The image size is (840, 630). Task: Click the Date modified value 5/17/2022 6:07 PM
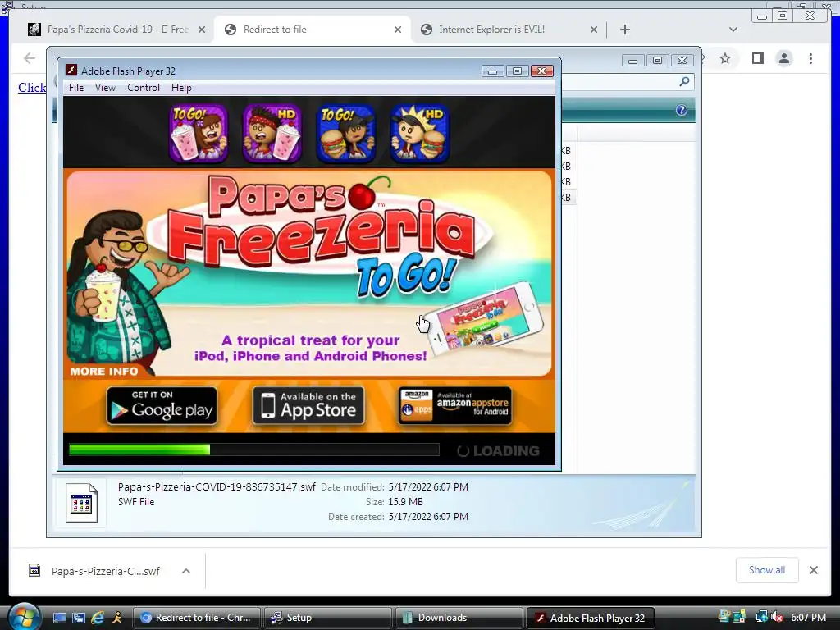pos(428,487)
